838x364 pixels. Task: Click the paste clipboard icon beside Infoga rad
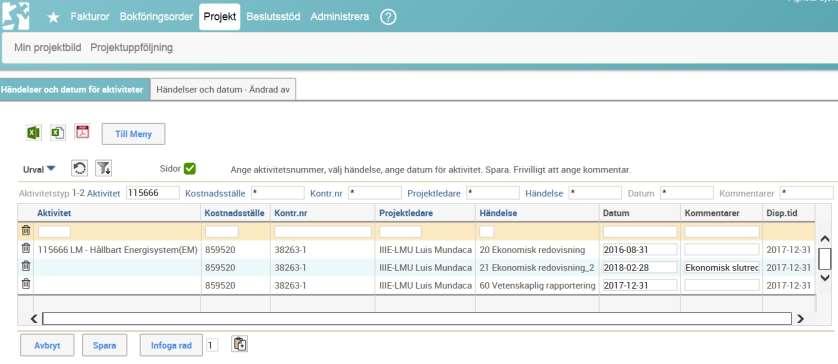pyautogui.click(x=239, y=344)
